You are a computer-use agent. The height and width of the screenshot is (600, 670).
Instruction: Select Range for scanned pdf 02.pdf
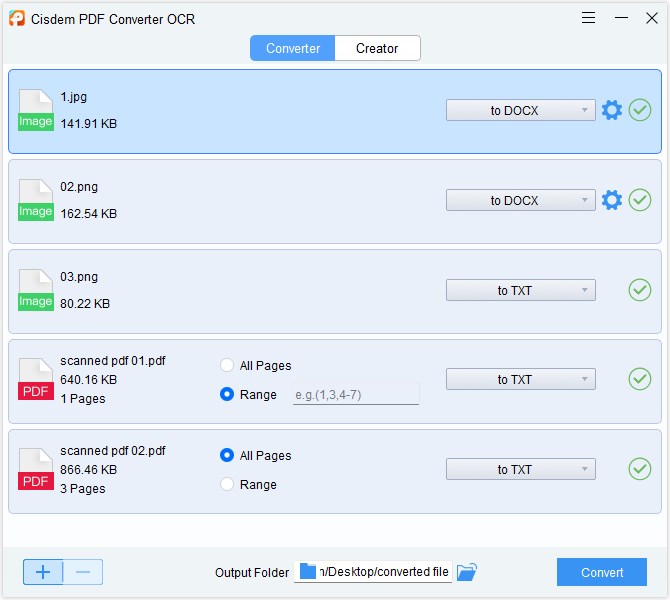click(x=248, y=484)
